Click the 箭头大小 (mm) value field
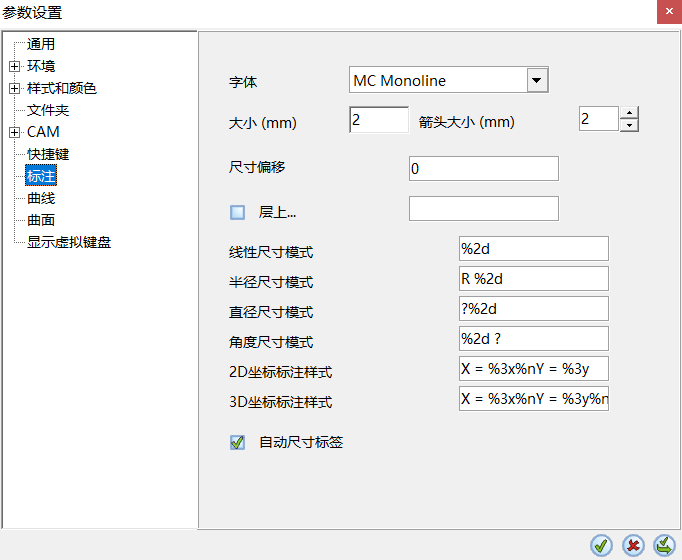This screenshot has width=682, height=560. tap(598, 119)
